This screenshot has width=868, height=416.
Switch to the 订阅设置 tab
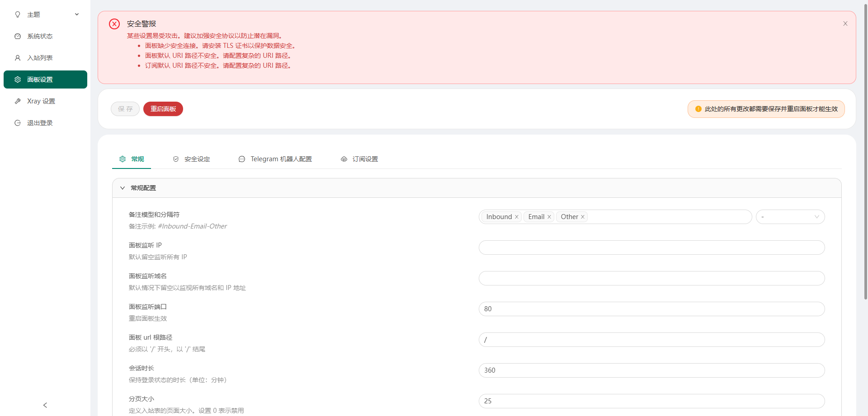tap(359, 159)
